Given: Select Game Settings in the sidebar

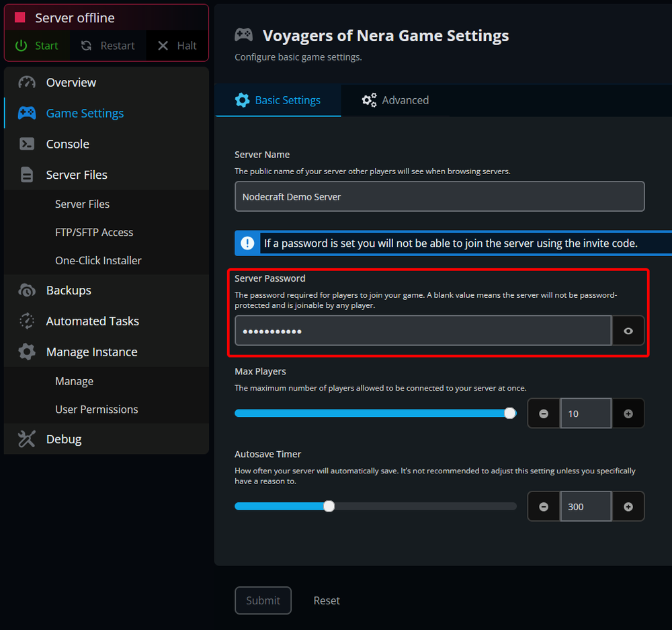Looking at the screenshot, I should pyautogui.click(x=106, y=113).
